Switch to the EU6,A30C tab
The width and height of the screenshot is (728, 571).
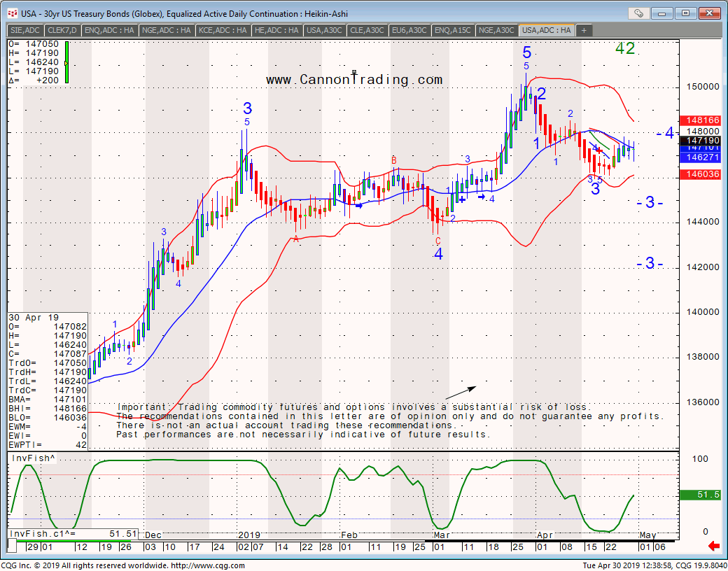[409, 30]
